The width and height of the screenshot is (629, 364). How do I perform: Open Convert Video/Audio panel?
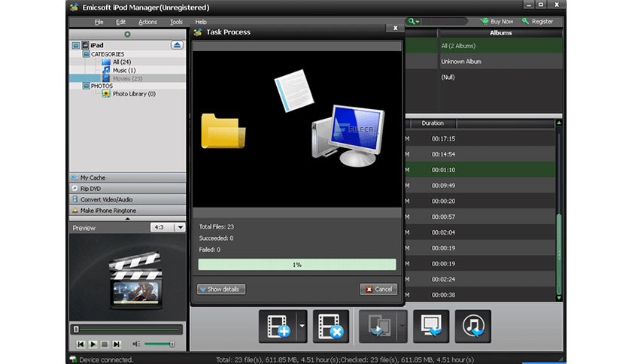pos(128,199)
